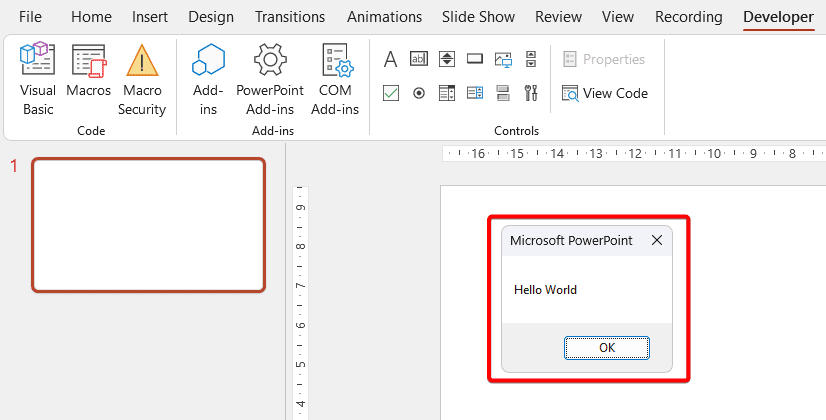Insert a Check Box control
The width and height of the screenshot is (826, 420).
tap(390, 93)
